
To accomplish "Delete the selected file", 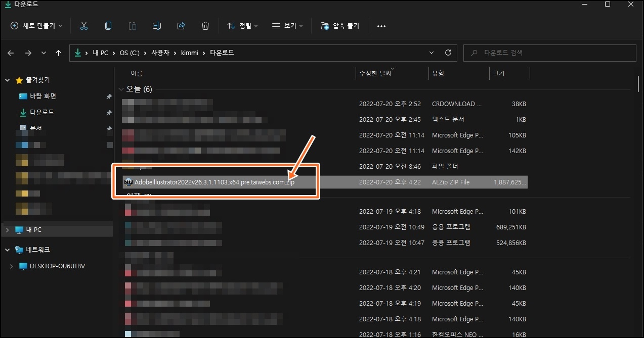I will (x=205, y=26).
